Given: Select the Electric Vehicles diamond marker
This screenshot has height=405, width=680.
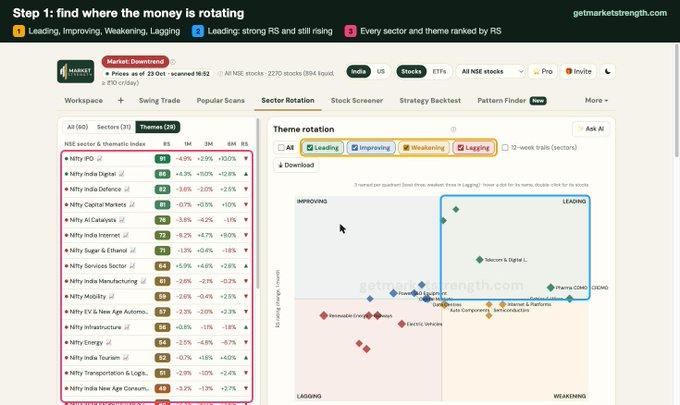Looking at the screenshot, I should [x=402, y=324].
